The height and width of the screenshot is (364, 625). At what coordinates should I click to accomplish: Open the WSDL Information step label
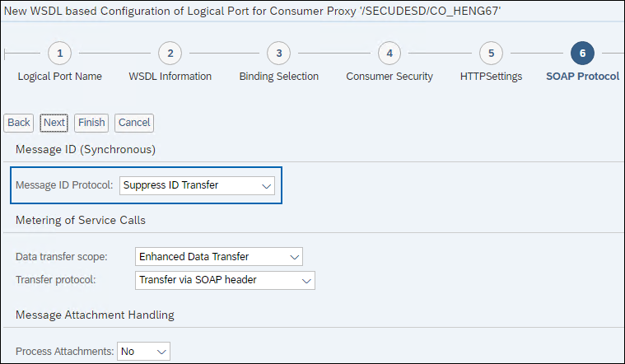click(170, 76)
